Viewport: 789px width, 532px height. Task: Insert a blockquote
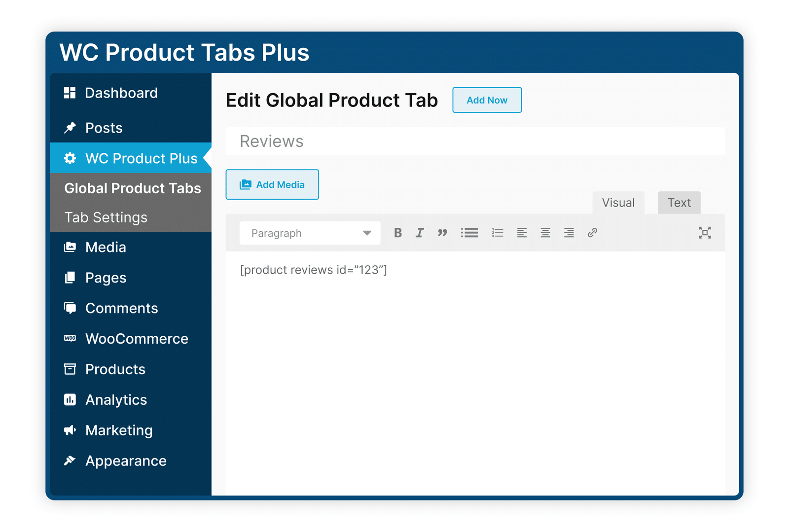coord(442,233)
